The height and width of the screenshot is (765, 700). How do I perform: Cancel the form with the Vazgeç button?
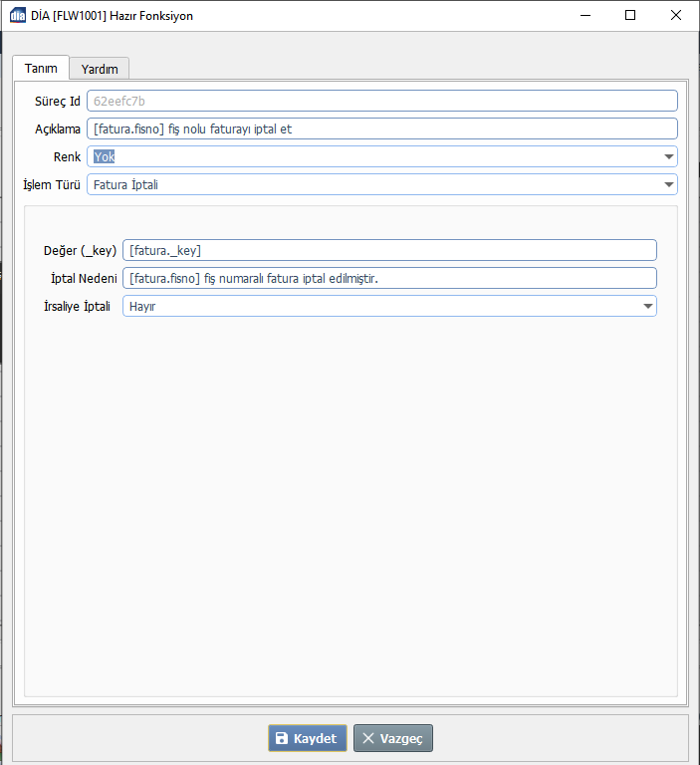393,738
